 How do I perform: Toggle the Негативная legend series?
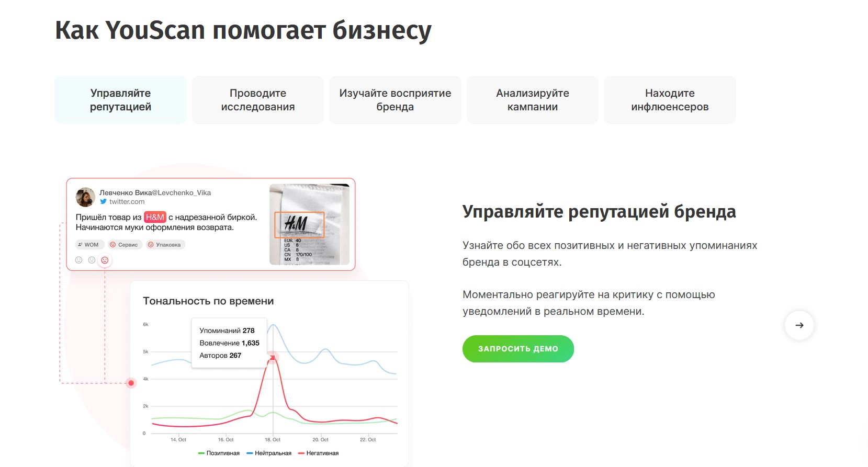(x=319, y=453)
